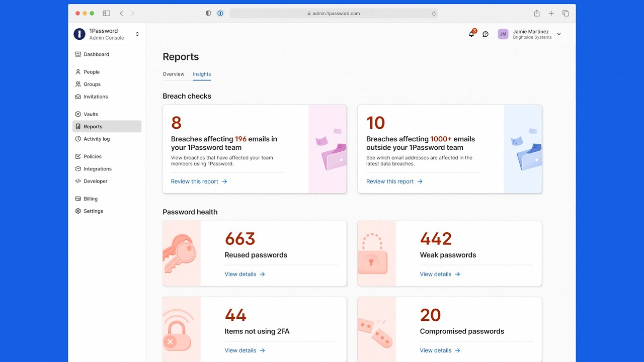
Task: Click the admin.1password.com address bar
Action: click(334, 14)
